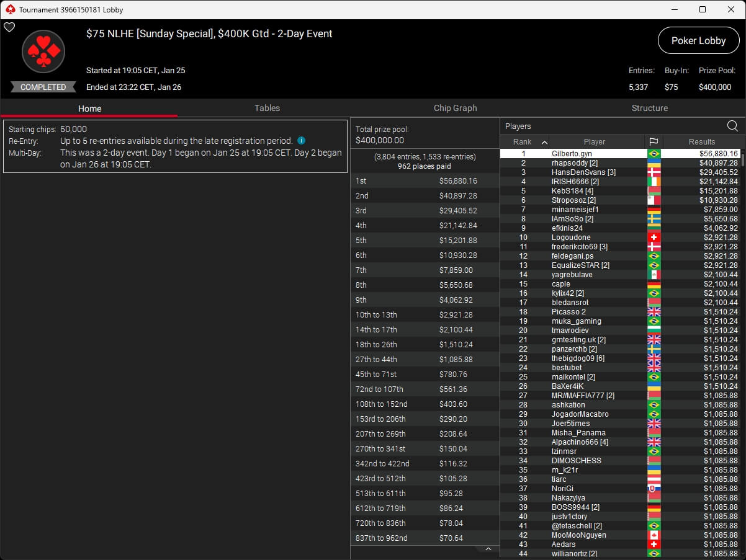This screenshot has width=746, height=560.
Task: Collapse the prize payout list chevron
Action: click(488, 549)
